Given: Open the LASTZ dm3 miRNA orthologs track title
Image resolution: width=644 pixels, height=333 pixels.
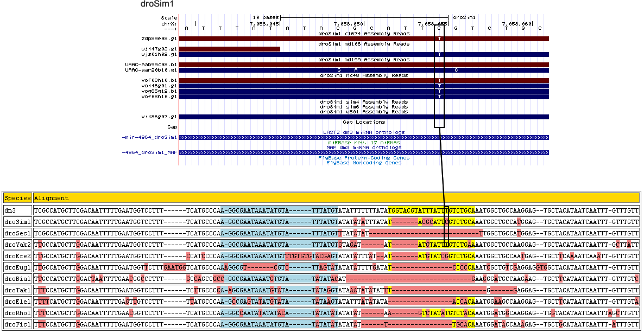Looking at the screenshot, I should [x=364, y=132].
